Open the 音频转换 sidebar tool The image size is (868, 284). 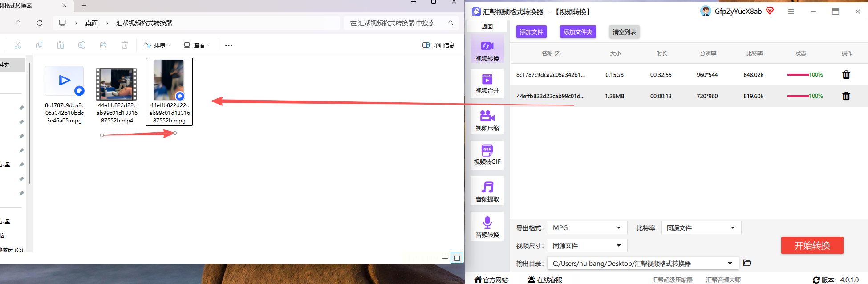tap(487, 227)
